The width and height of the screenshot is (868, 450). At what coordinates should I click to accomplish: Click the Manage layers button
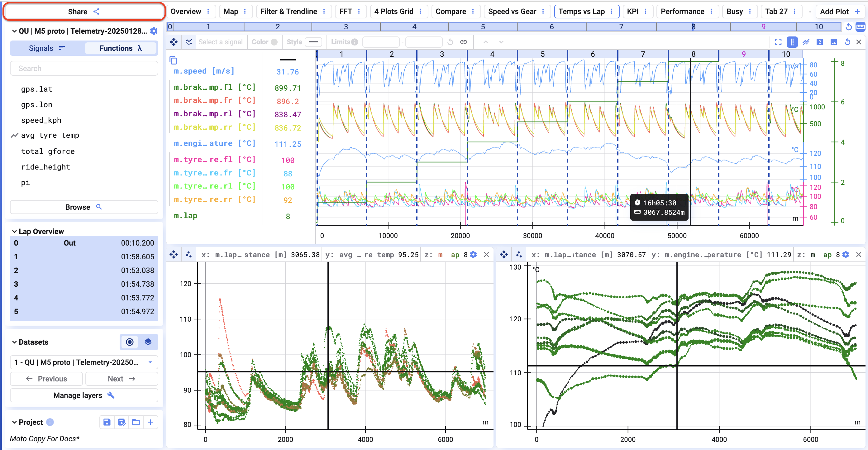coord(84,395)
